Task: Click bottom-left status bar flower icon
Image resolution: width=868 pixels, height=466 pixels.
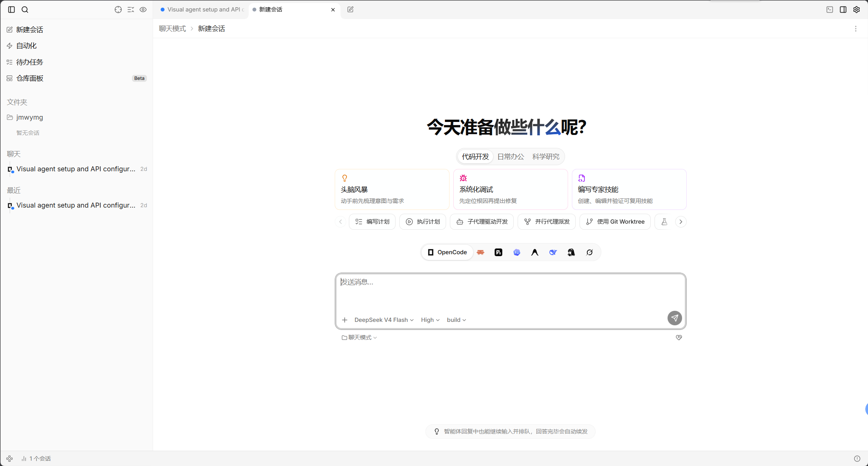Action: coord(10,458)
